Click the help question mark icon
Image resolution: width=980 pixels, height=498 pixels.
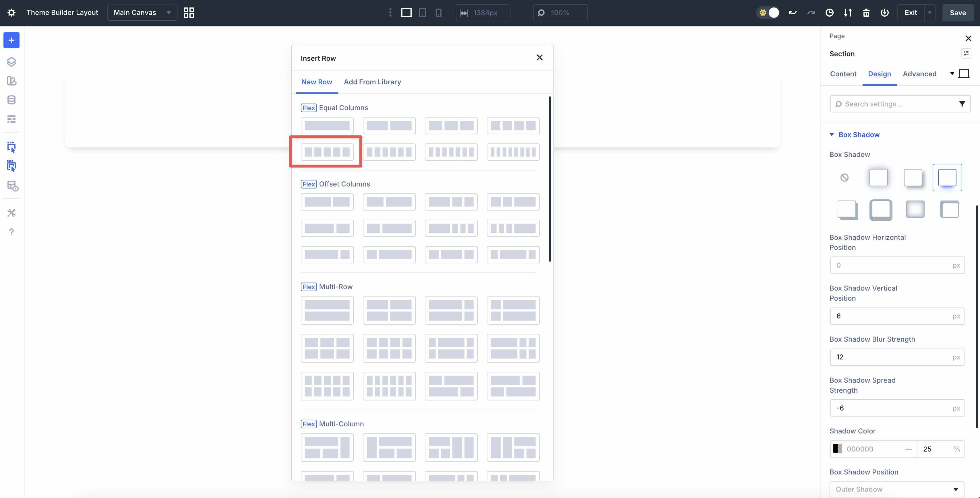11,232
